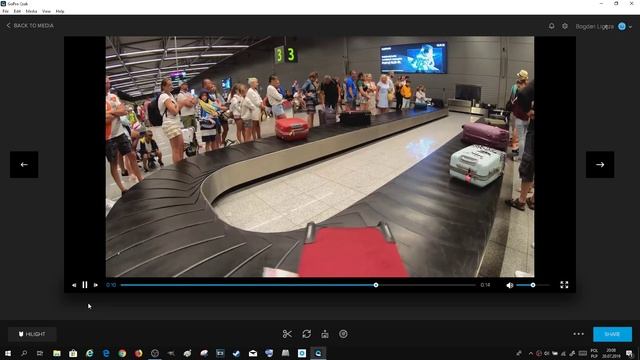640x360 pixels.
Task: Launch Firefox from taskbar
Action: (x=138, y=353)
